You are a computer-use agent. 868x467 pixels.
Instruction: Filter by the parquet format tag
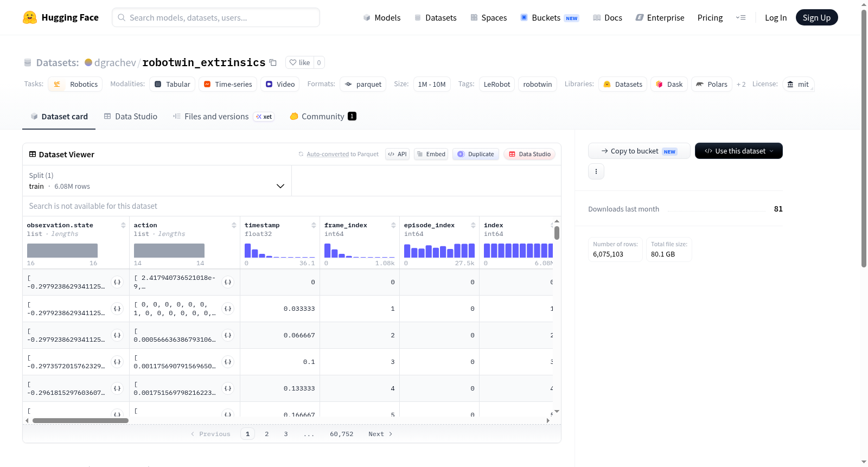(363, 84)
